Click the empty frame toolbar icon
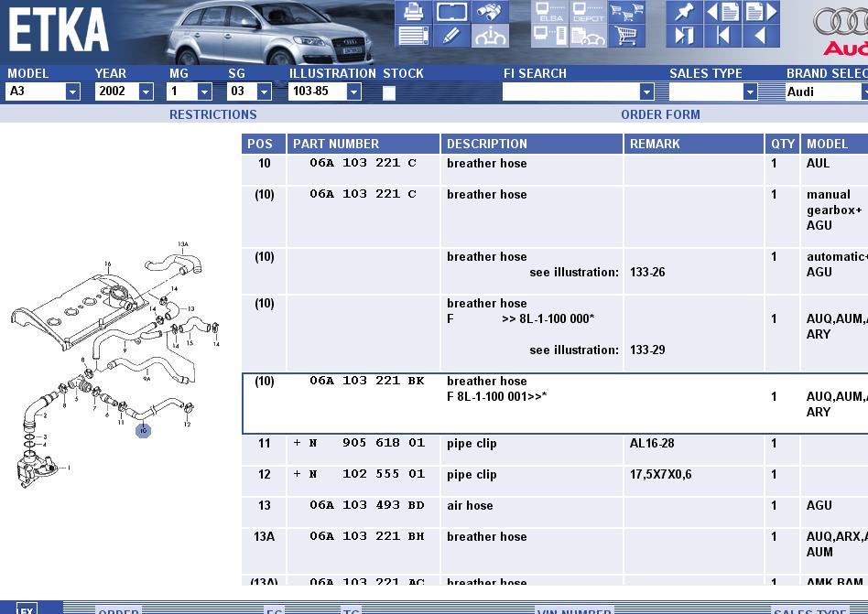Image resolution: width=868 pixels, height=614 pixels. [451, 12]
